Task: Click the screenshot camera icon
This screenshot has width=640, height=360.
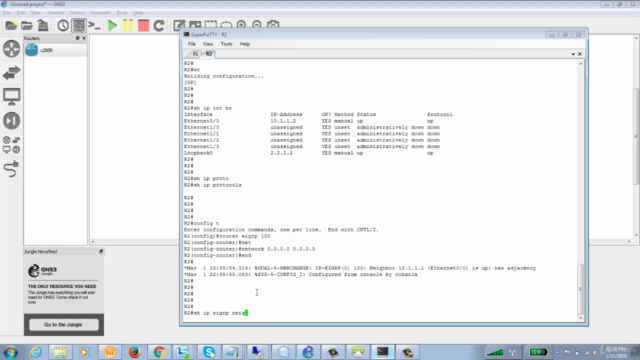Action: click(x=273, y=24)
